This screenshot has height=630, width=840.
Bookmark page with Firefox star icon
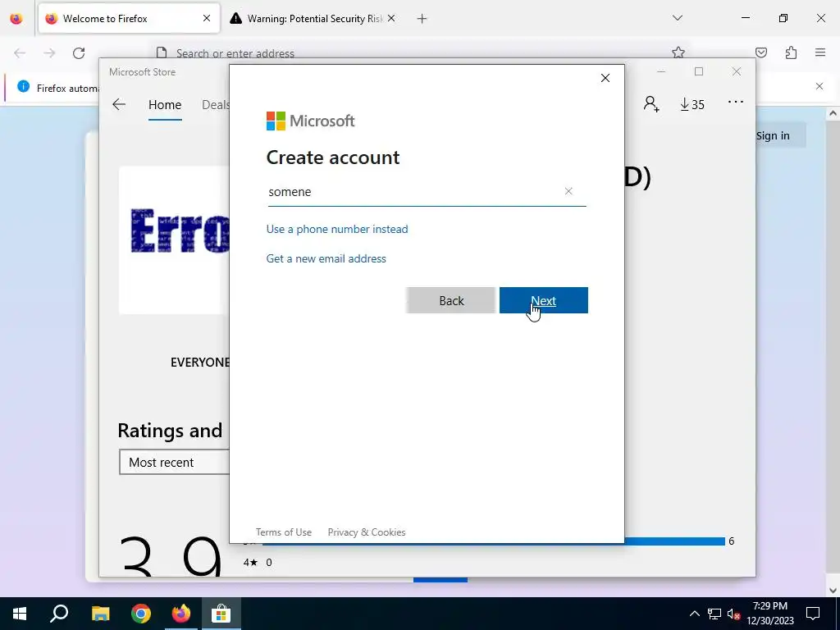(678, 52)
